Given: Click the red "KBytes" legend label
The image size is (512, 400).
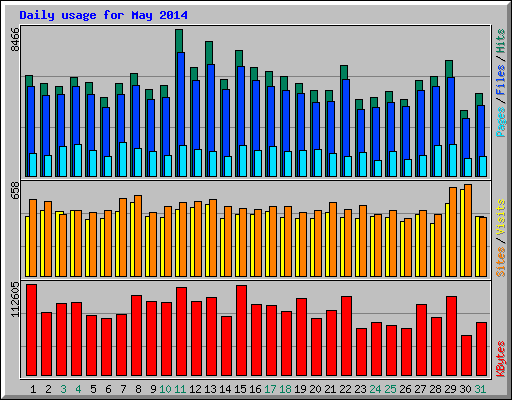Looking at the screenshot, I should click(501, 359).
